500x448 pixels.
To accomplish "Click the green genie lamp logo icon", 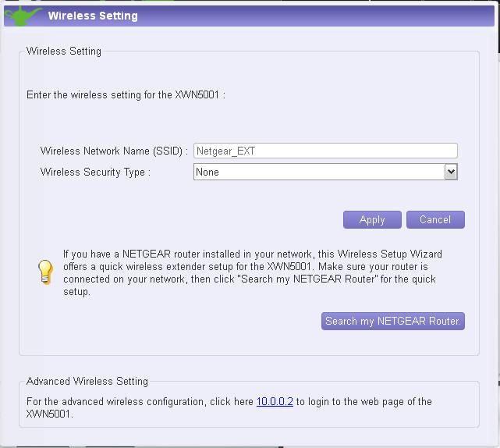I will 23,16.
